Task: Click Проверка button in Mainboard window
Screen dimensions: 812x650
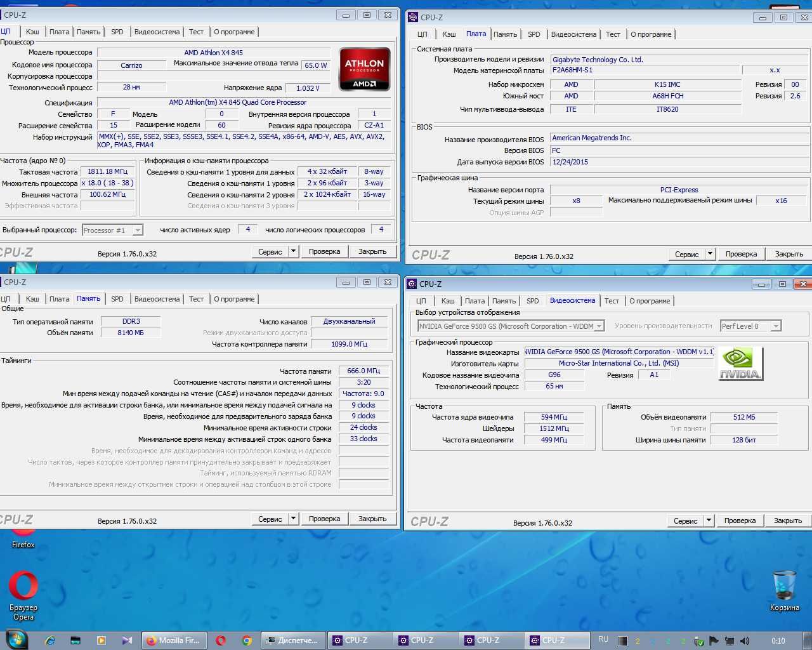Action: click(742, 254)
